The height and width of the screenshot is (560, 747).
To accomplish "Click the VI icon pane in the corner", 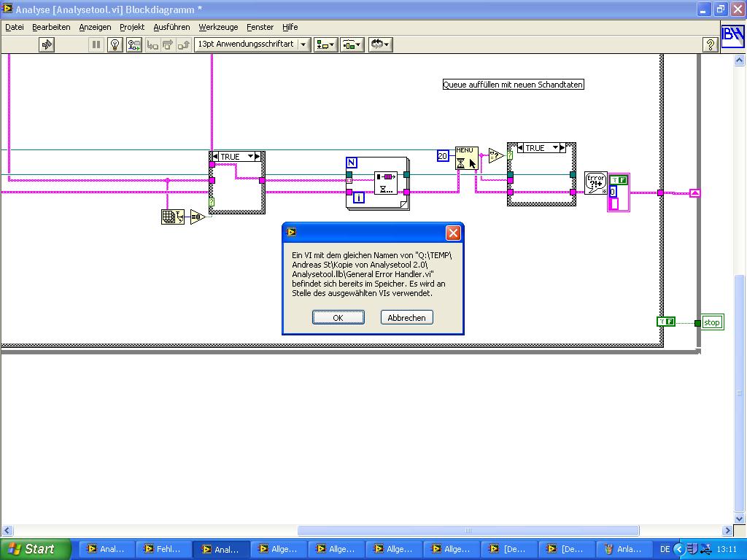I will [732, 36].
